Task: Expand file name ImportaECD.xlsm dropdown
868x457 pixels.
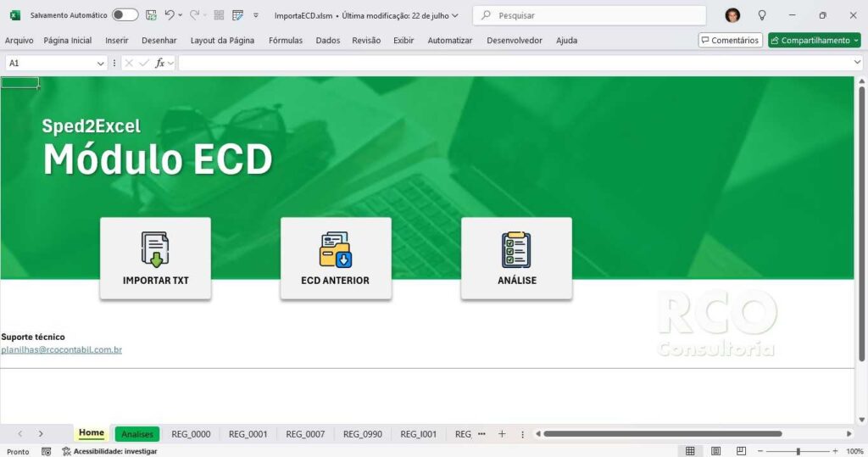Action: coord(455,15)
